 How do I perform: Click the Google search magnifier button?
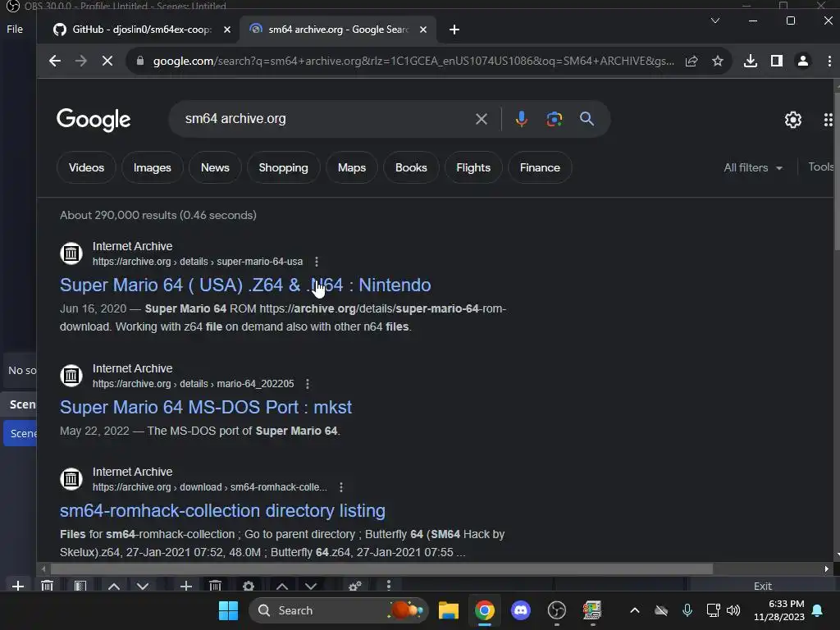click(587, 119)
